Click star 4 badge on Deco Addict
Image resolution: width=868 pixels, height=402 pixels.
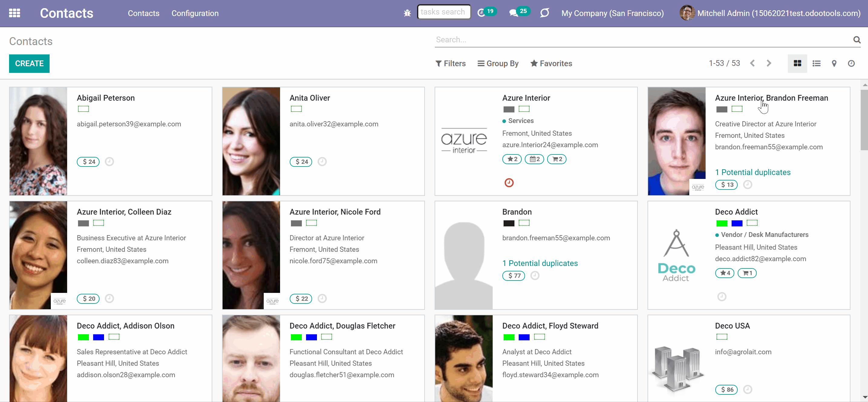point(724,273)
